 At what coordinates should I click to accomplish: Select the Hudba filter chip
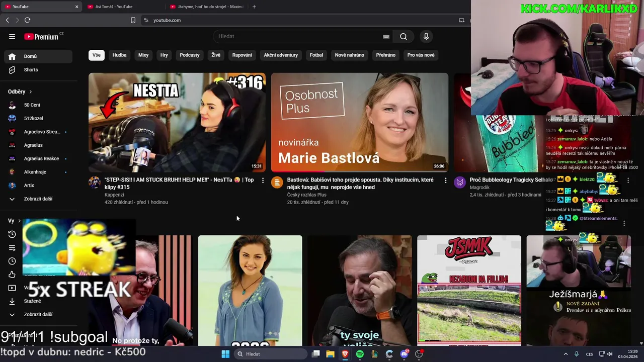(119, 55)
